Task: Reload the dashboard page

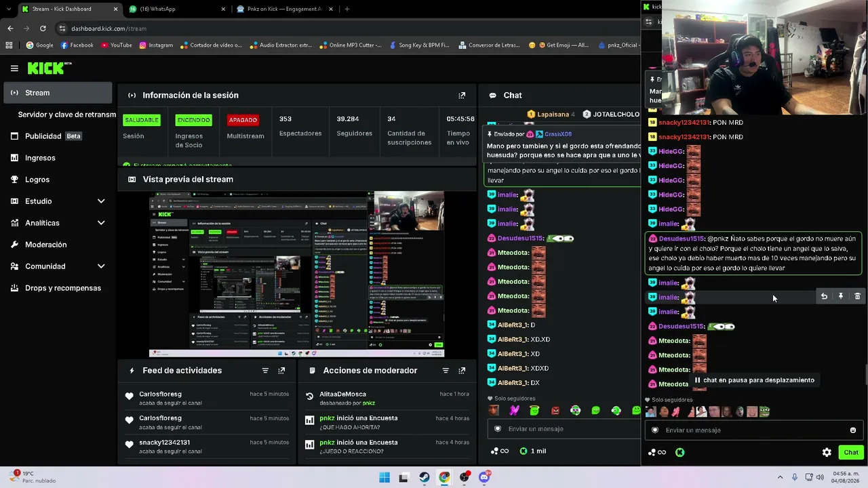Action: [43, 28]
